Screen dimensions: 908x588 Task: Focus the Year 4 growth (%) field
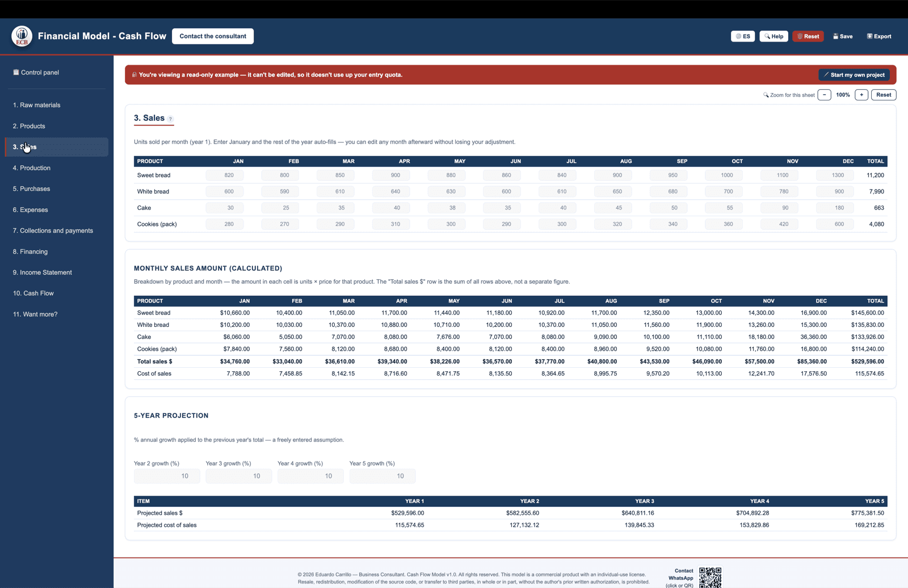coord(310,476)
